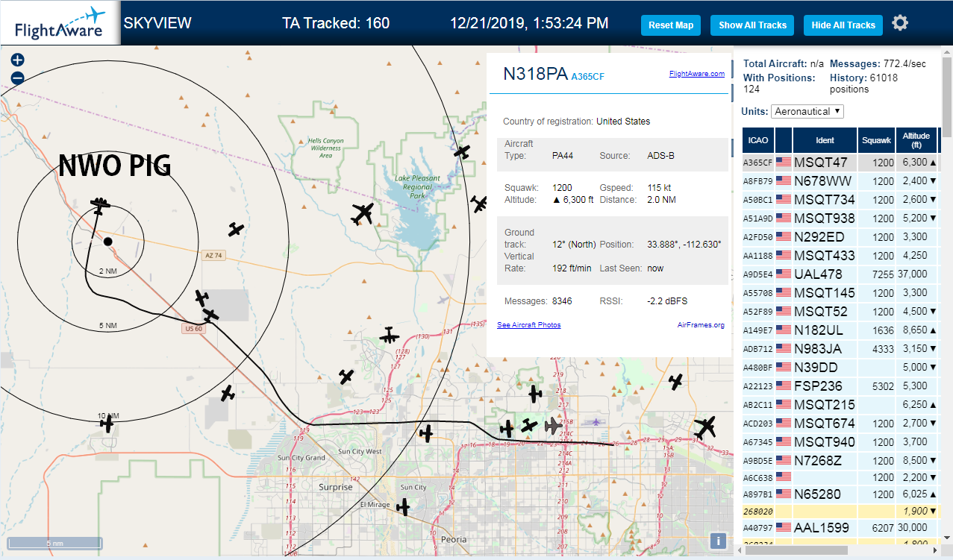Select the aircraft icon on the 10 NM label

107,424
